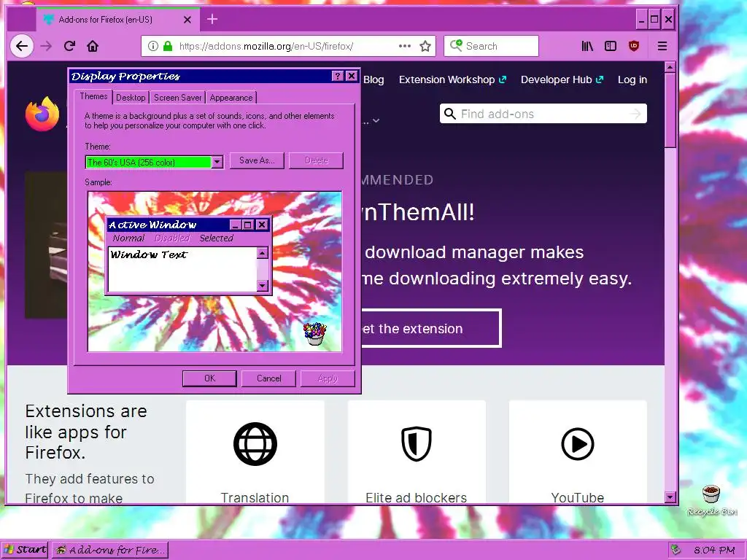
Task: Open the Blog link in page navigation
Action: tap(373, 80)
